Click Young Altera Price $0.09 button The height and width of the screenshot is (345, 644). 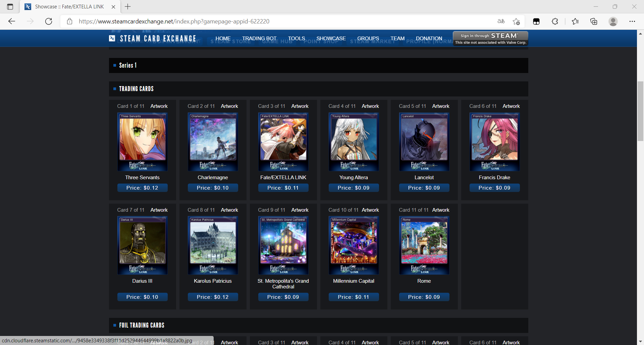tap(354, 188)
